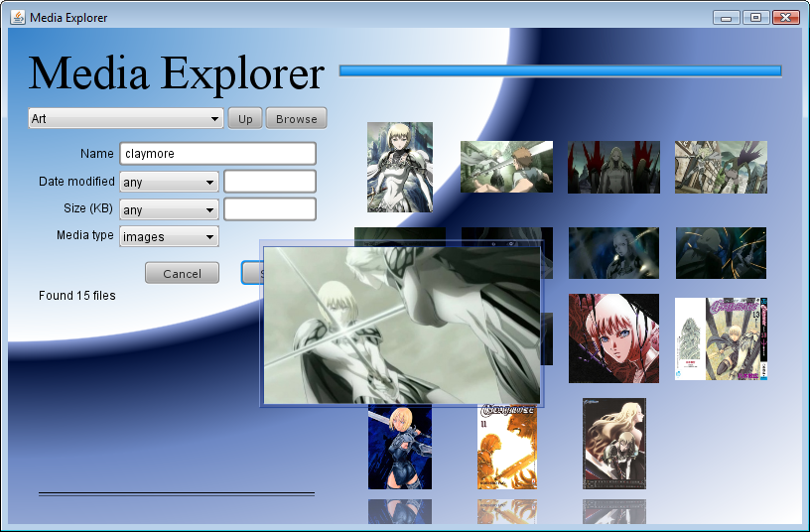The height and width of the screenshot is (532, 810).
Task: Open the dark blue glowing figure thumbnail
Action: (613, 253)
